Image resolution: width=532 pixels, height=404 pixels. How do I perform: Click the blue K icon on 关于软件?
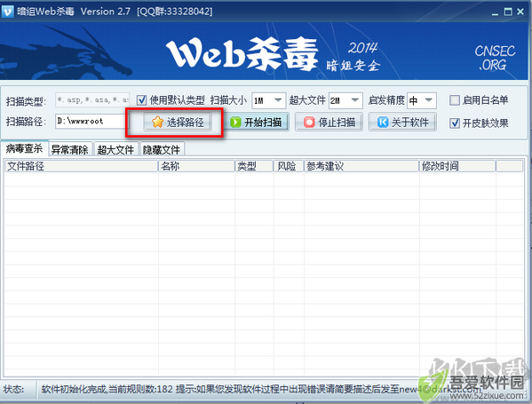click(x=383, y=123)
